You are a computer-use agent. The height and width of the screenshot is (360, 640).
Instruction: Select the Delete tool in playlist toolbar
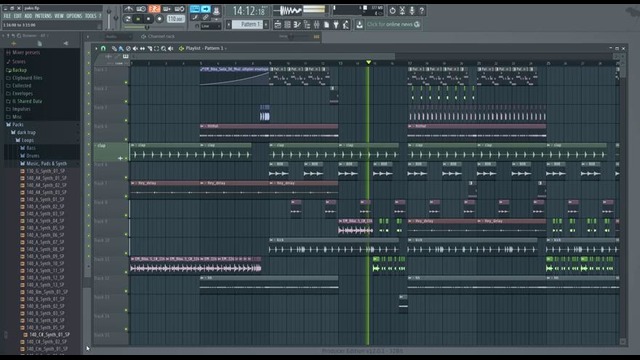[128, 49]
